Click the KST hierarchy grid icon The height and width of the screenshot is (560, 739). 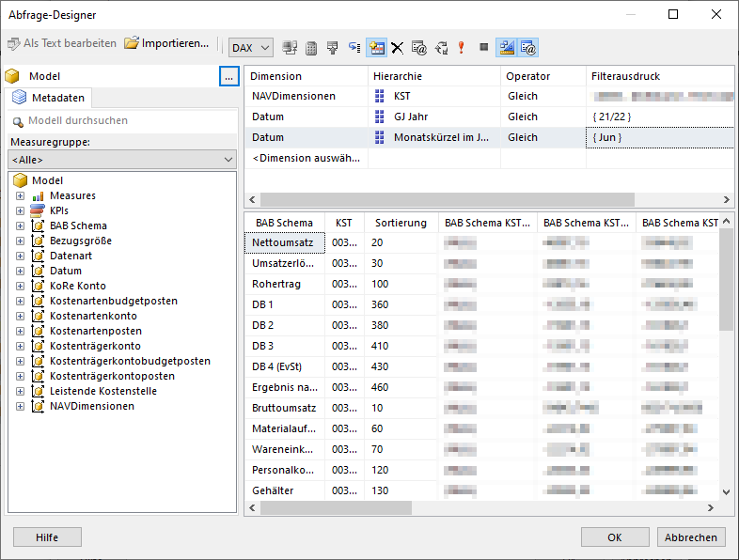380,96
